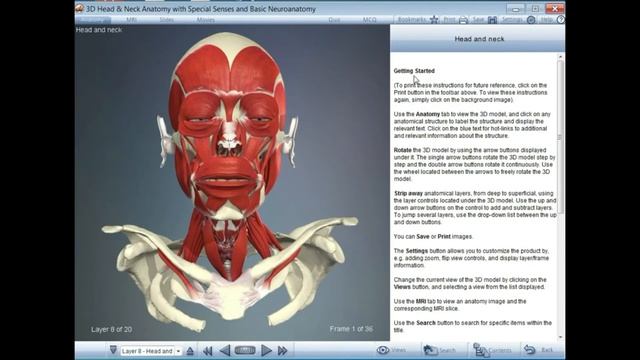
Task: Open the Layer 8 dropdown list
Action: coord(178,351)
